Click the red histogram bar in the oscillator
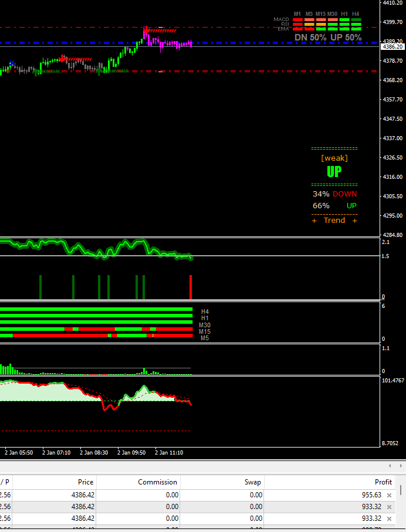406x532 pixels. tap(191, 286)
